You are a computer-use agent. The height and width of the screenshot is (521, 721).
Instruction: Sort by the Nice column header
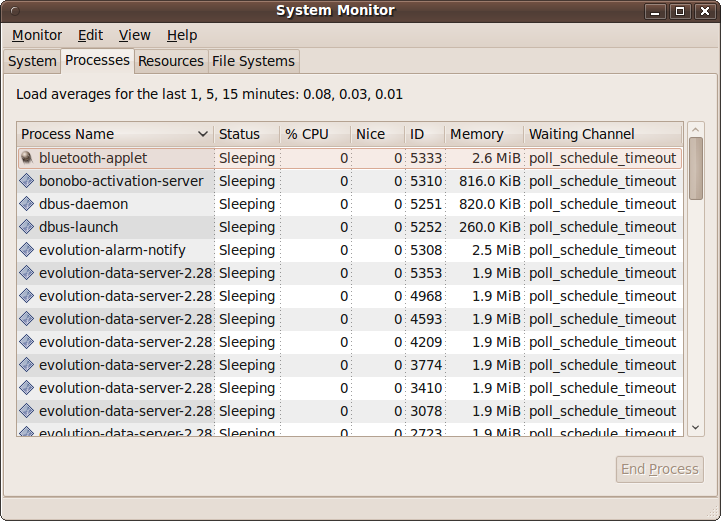tap(378, 134)
